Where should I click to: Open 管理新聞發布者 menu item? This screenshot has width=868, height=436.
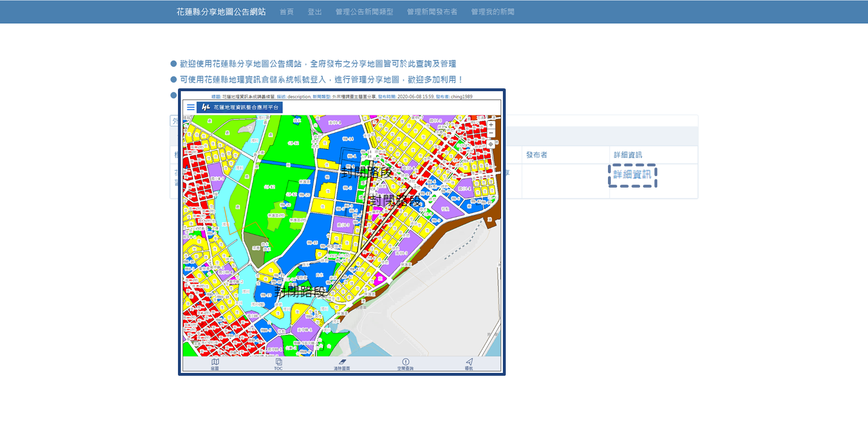[432, 12]
